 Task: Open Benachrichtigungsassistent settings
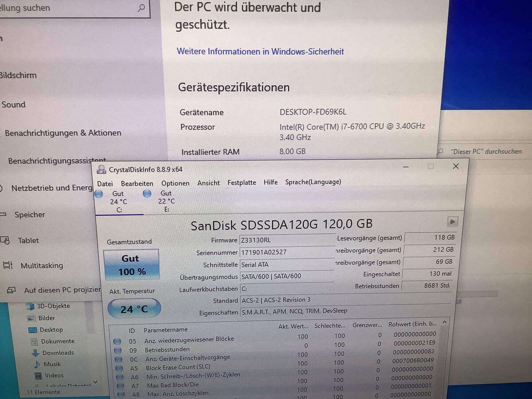[57, 160]
